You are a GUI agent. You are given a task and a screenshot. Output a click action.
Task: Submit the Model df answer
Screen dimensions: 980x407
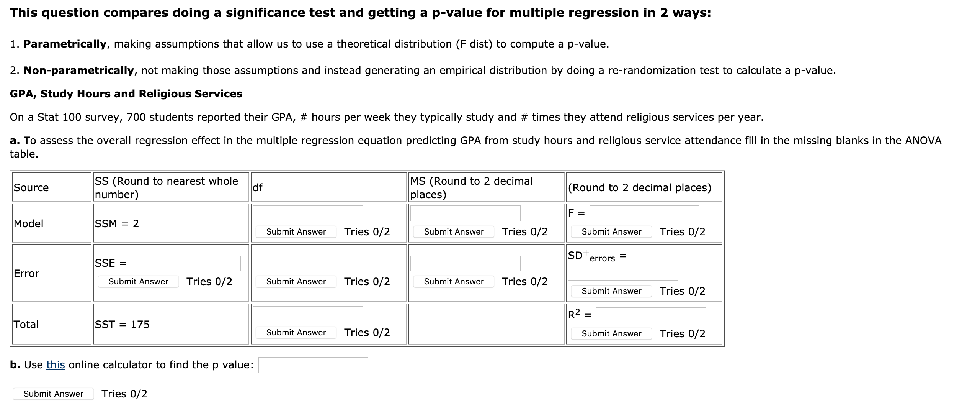295,231
